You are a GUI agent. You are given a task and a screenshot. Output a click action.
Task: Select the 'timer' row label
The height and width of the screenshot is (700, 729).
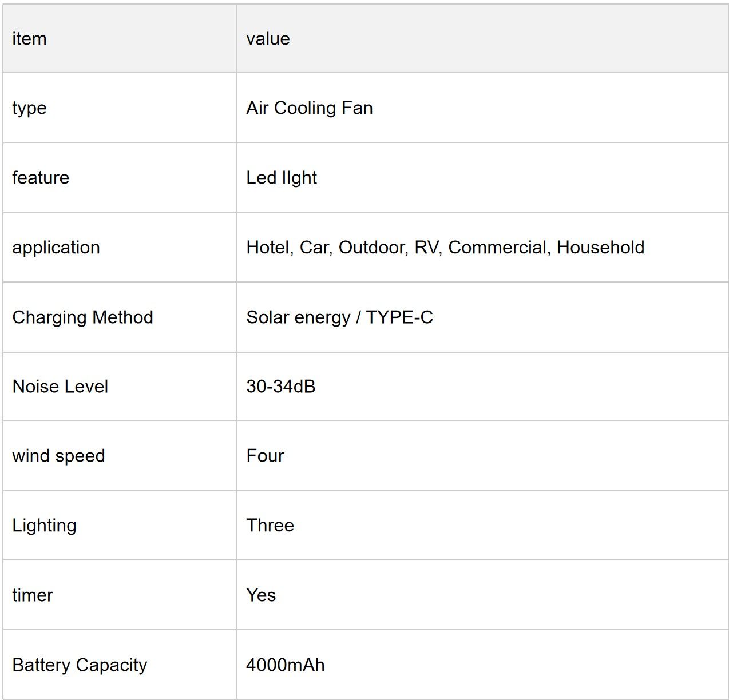tap(33, 595)
